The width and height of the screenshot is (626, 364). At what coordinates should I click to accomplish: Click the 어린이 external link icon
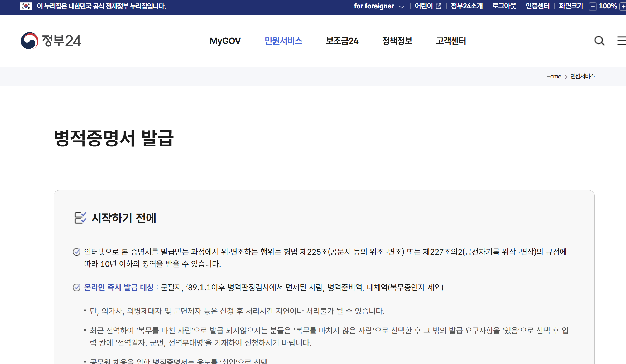(x=439, y=6)
